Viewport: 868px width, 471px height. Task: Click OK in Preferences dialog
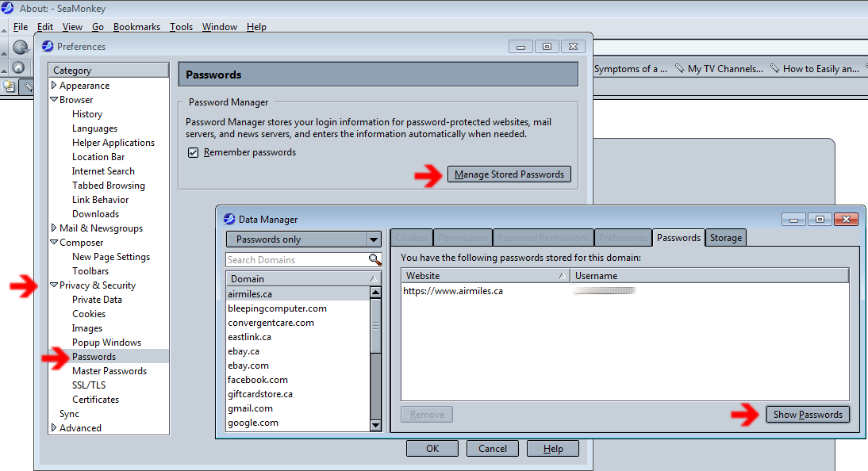(432, 448)
